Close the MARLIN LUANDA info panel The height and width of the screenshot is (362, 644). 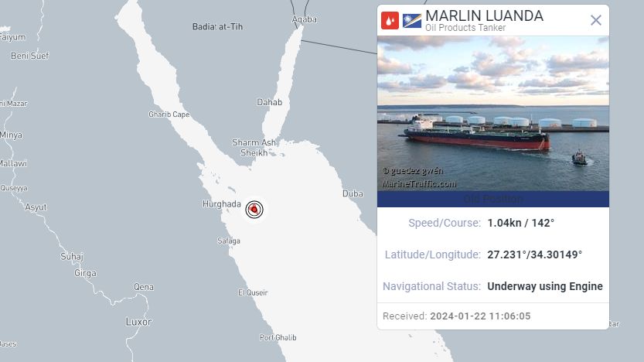tap(595, 20)
